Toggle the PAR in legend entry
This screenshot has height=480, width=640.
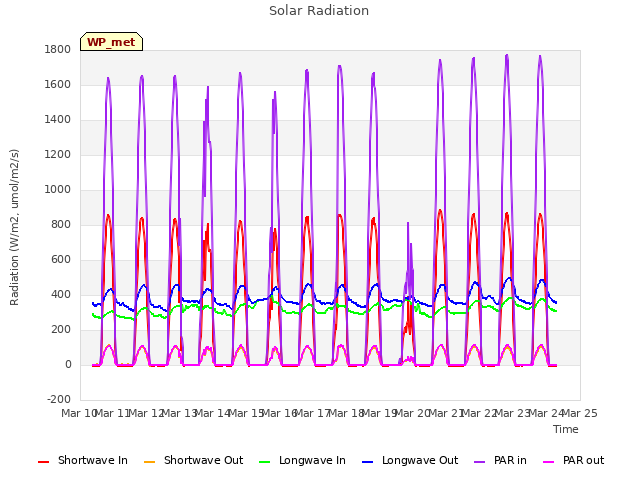(500, 460)
